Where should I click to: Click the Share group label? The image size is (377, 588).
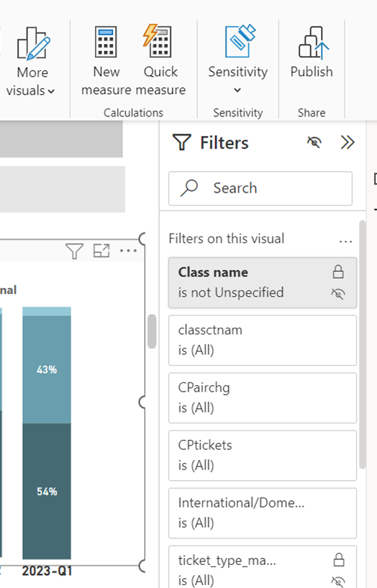[x=312, y=113]
